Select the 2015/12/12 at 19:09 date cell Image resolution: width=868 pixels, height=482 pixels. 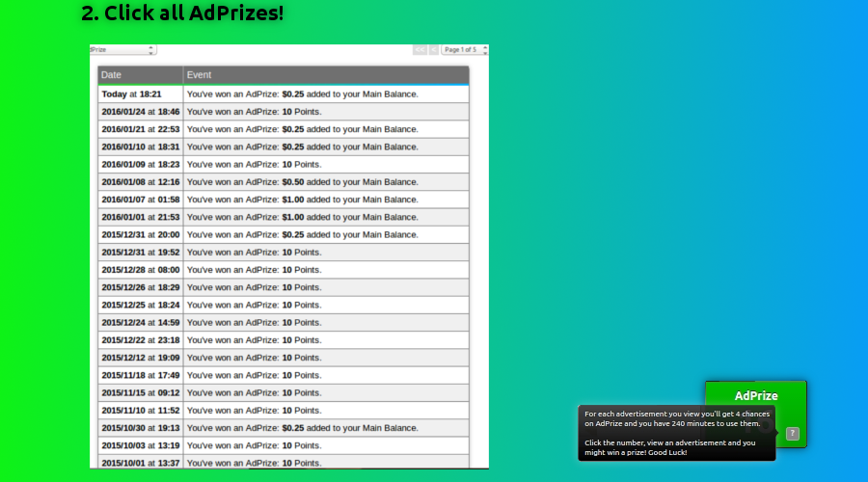pos(141,358)
